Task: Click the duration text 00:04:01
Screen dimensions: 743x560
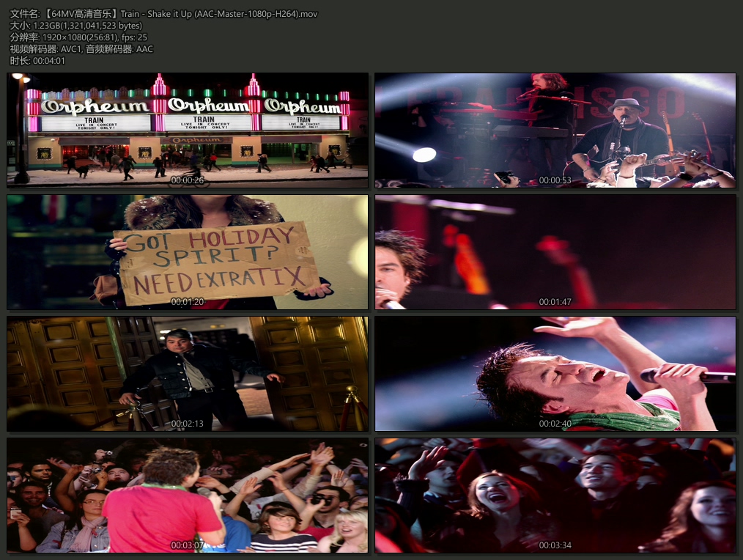Action: tap(49, 61)
